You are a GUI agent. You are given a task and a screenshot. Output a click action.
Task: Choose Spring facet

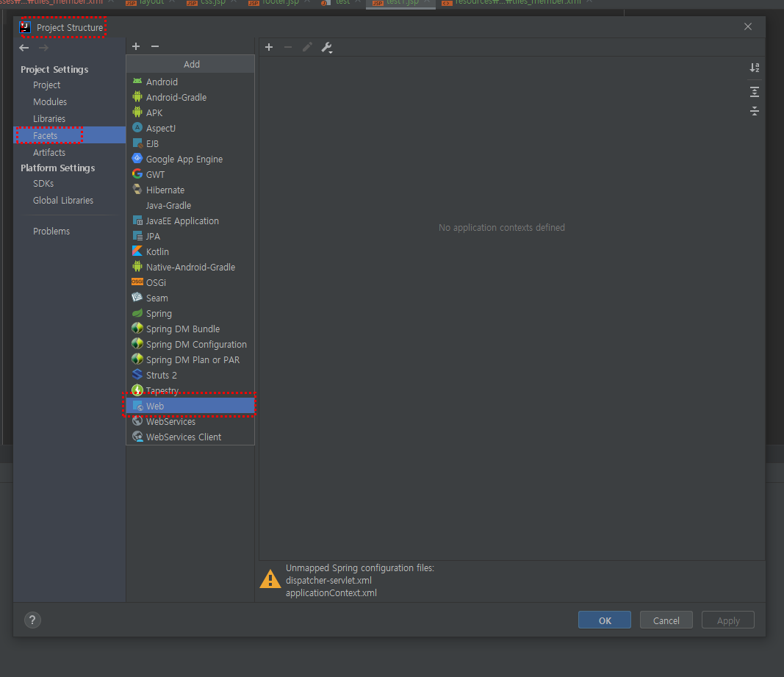click(x=190, y=314)
